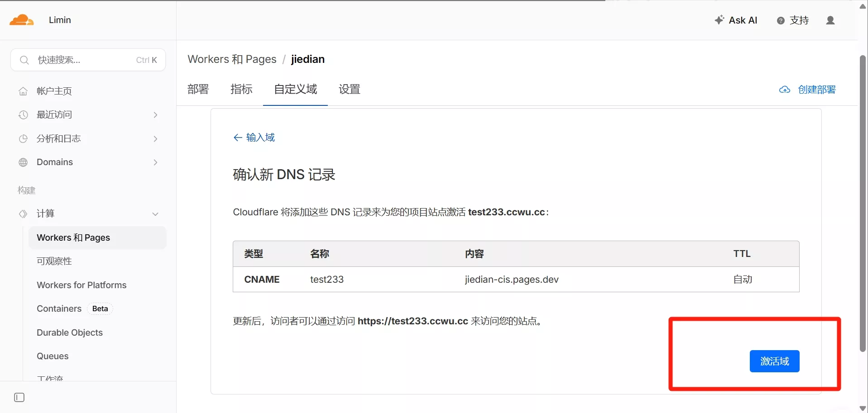Click the support question mark icon
868x413 pixels.
click(x=781, y=21)
